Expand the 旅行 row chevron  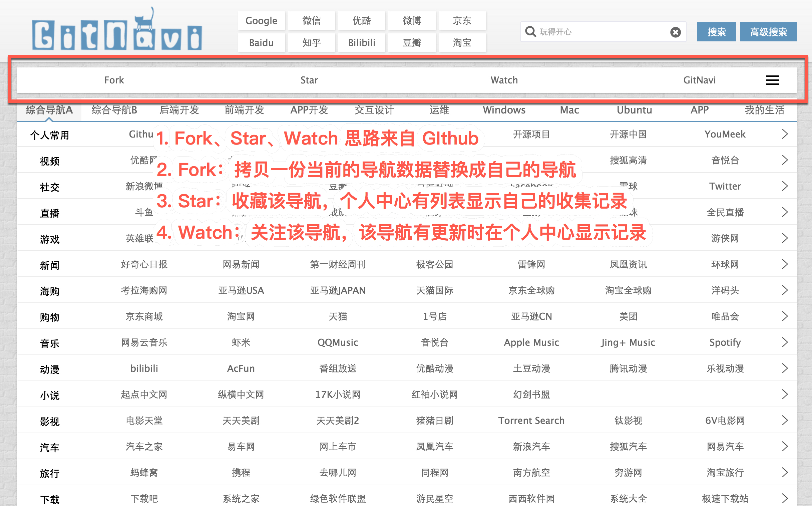pyautogui.click(x=785, y=473)
